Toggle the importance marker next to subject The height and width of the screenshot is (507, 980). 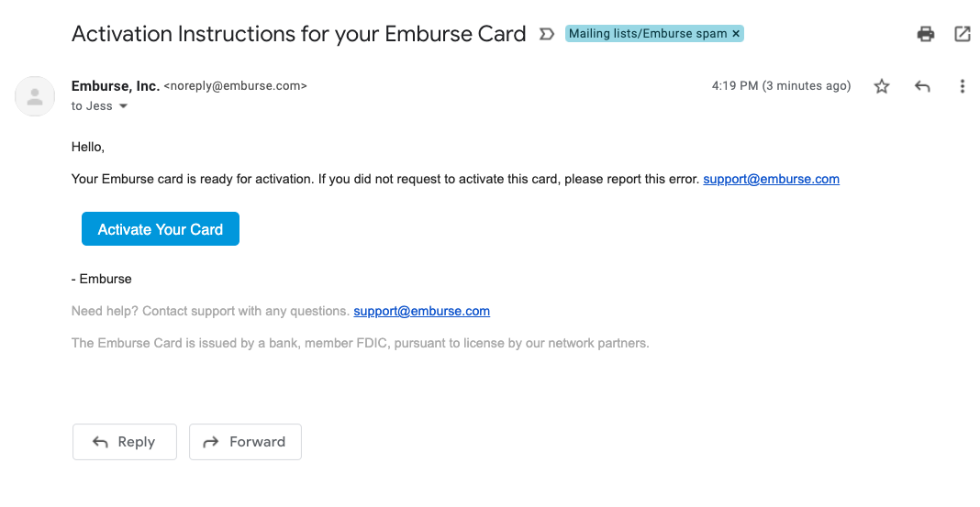pos(546,34)
